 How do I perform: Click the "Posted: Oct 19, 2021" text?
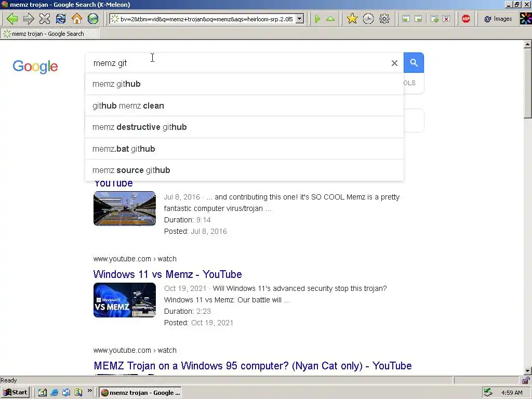click(198, 323)
